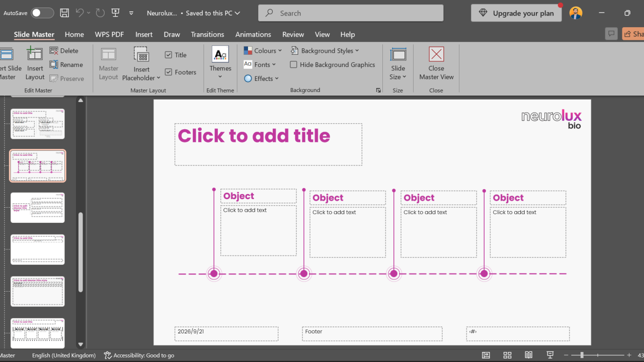Click the Footer placeholder on the slide
The image size is (644, 362).
(x=372, y=334)
